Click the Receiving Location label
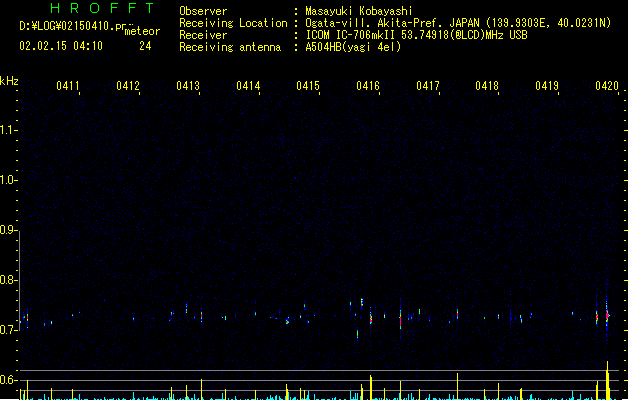Image resolution: width=629 pixels, height=400 pixels. [x=233, y=23]
